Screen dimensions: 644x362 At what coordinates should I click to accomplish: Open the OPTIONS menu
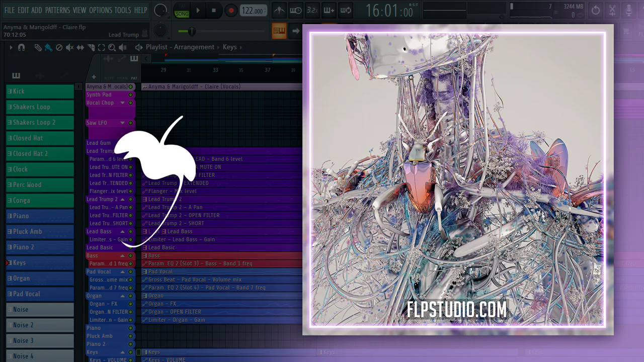click(x=101, y=10)
